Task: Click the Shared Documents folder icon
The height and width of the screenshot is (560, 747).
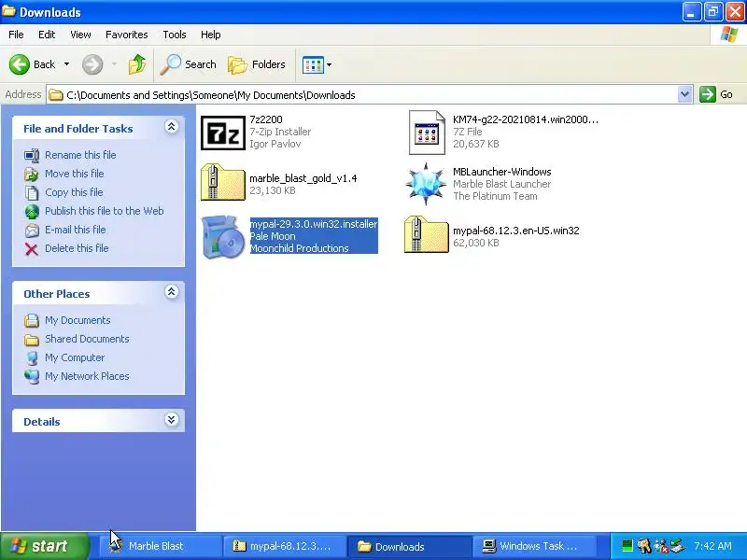Action: (x=32, y=339)
